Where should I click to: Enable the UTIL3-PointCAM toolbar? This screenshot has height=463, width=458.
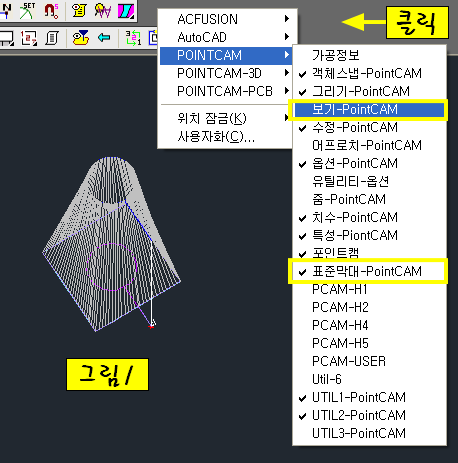(369, 433)
